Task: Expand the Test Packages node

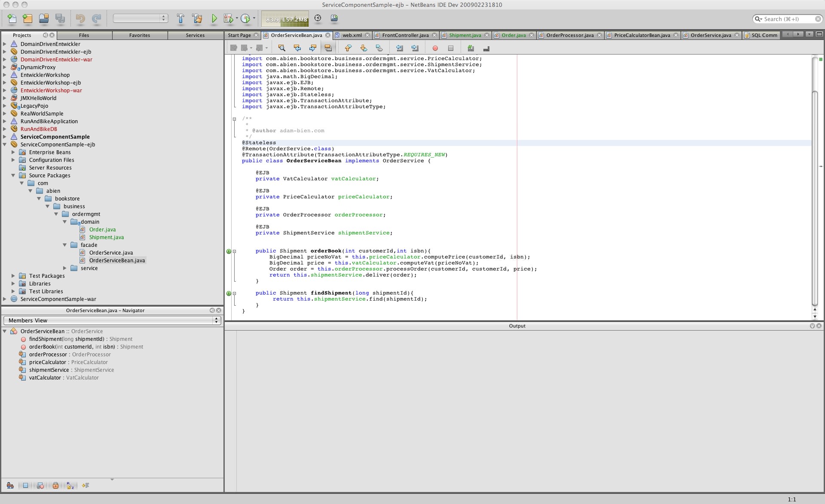Action: (x=13, y=276)
